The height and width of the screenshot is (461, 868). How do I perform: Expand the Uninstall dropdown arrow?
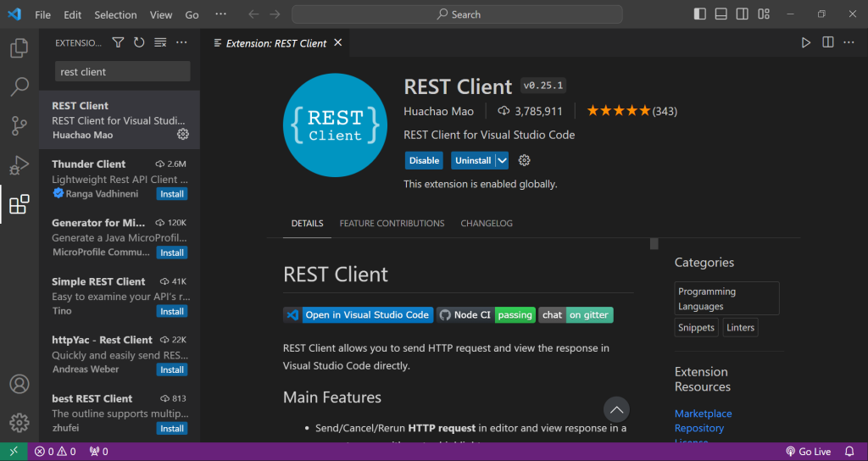coord(502,160)
